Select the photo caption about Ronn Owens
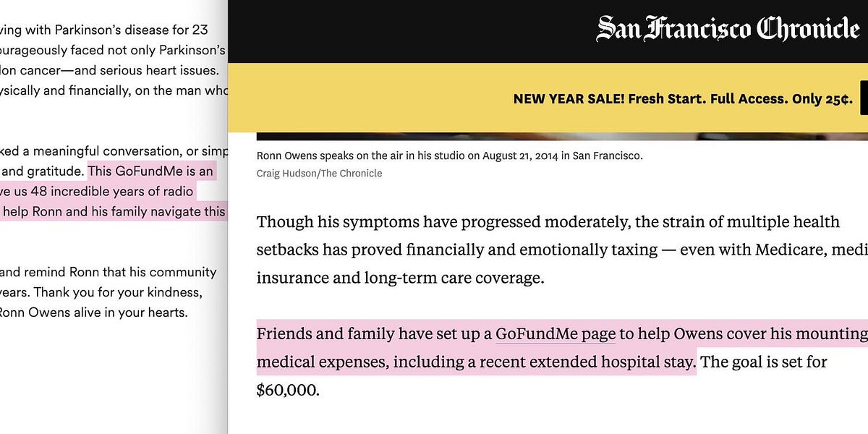This screenshot has height=434, width=868. point(450,156)
